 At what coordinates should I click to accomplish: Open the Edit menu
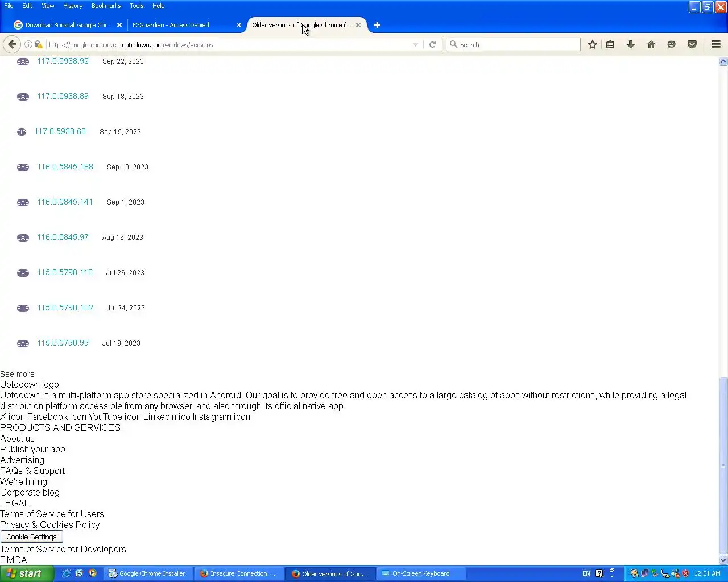pyautogui.click(x=27, y=6)
